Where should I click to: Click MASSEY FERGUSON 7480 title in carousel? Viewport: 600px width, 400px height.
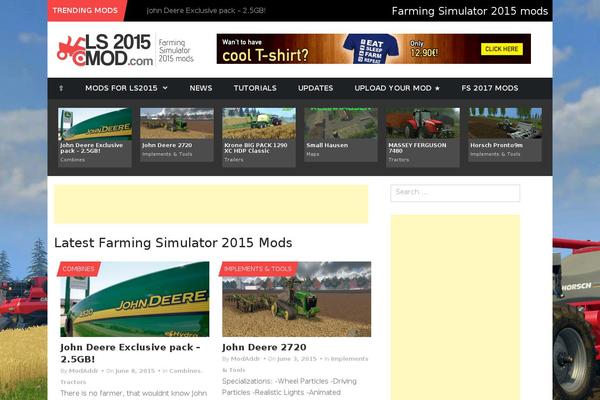pos(417,148)
